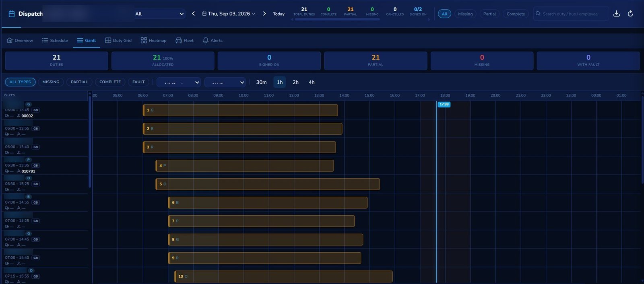
Task: Select the COMPLETE filter chip
Action: tap(110, 82)
